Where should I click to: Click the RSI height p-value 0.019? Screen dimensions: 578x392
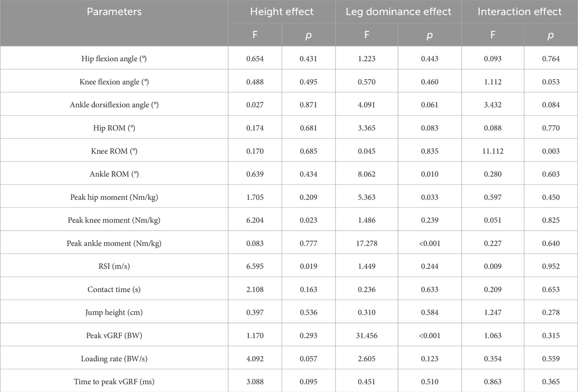[308, 266]
